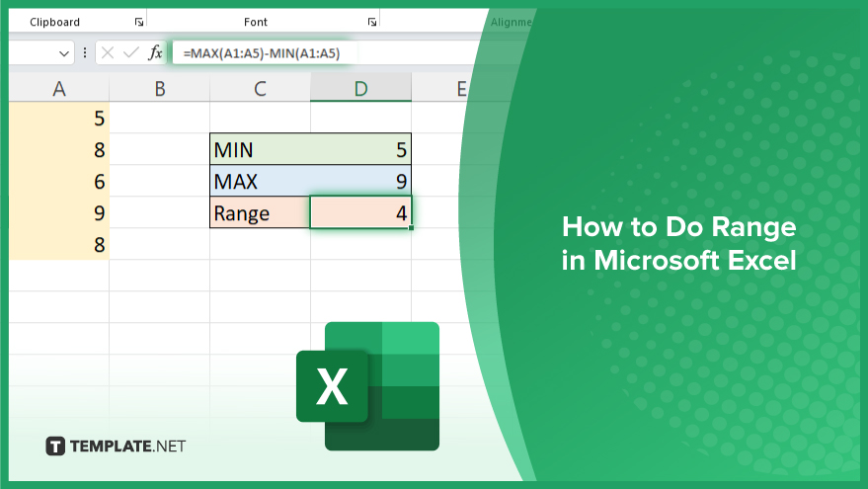Select the MAX label cell
Image resolution: width=868 pixels, height=489 pixels.
(x=260, y=181)
